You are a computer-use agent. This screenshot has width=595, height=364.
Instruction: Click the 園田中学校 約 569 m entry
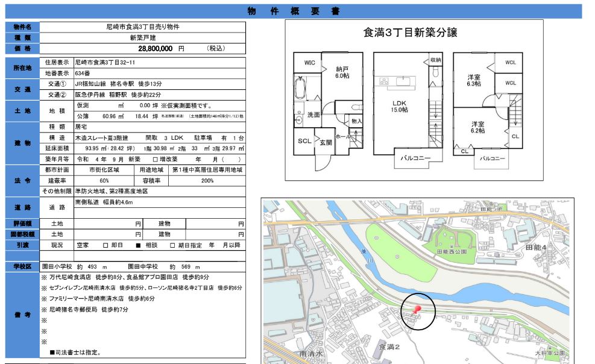164,267
